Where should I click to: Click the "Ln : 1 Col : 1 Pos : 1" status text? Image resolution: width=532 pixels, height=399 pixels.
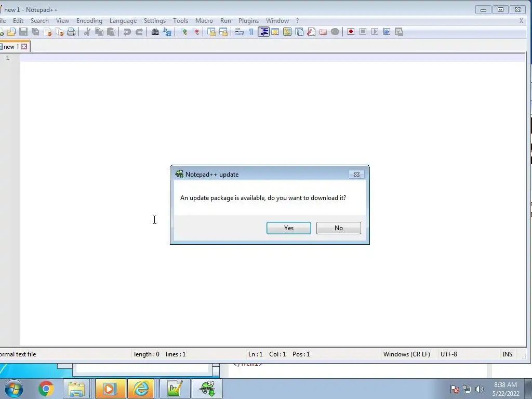[x=279, y=354]
